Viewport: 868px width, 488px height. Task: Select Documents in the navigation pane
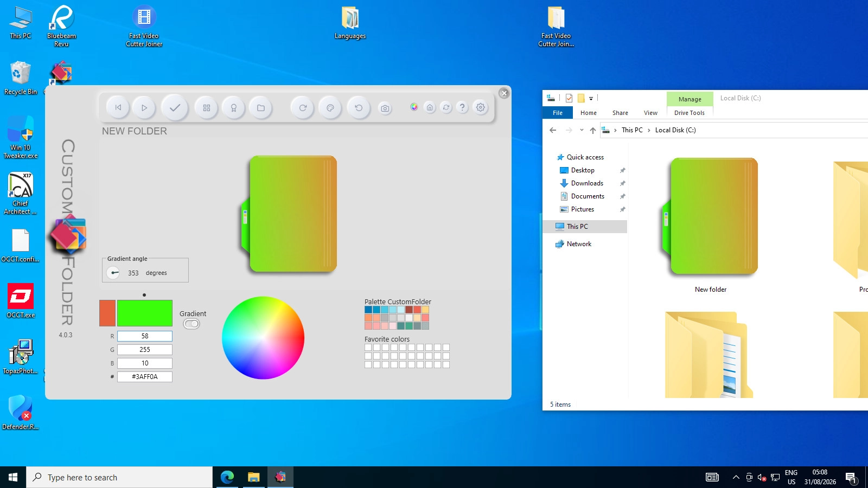tap(588, 196)
